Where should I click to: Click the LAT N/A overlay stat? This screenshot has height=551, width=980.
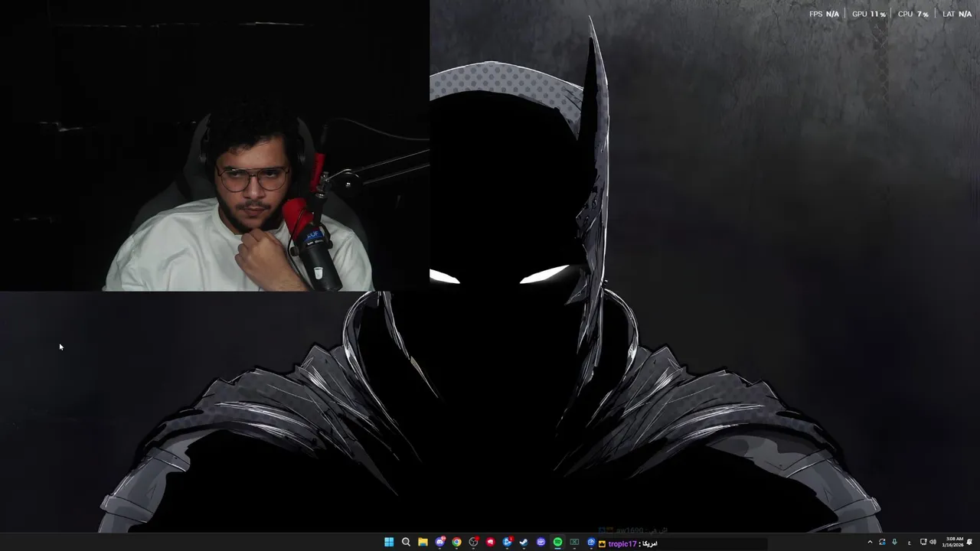(957, 14)
